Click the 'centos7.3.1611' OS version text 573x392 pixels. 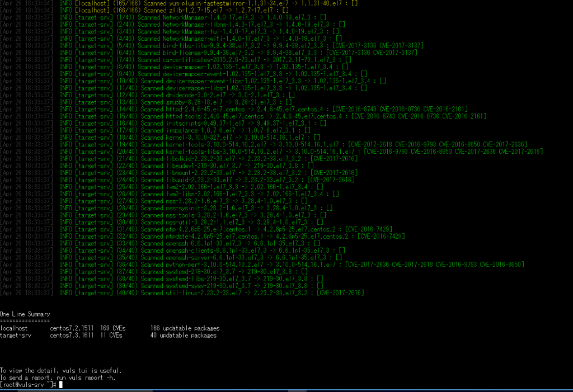click(x=72, y=336)
